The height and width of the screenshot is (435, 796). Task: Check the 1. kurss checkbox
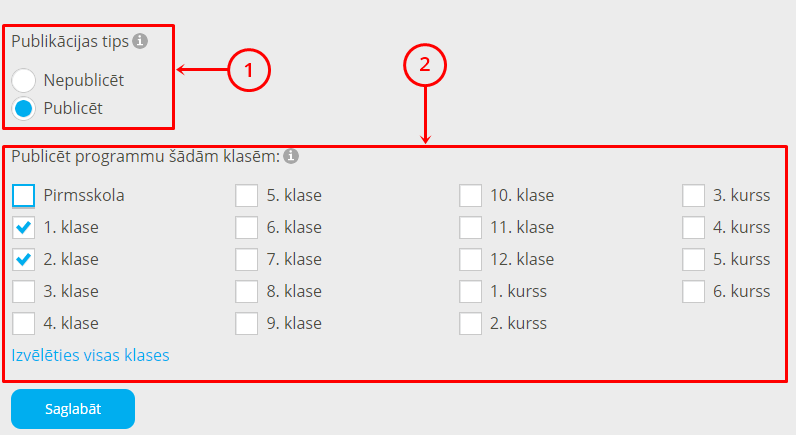click(x=471, y=291)
